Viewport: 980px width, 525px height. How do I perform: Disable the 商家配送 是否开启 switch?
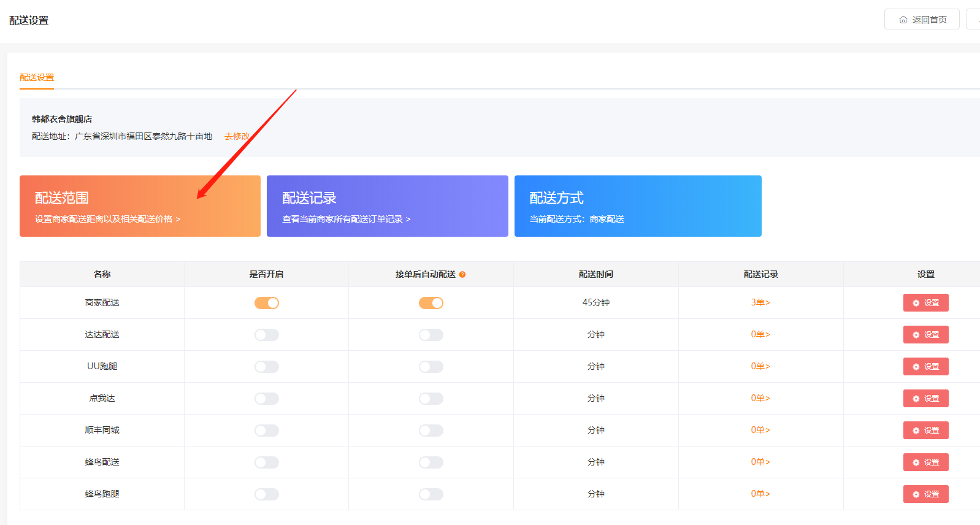pos(267,303)
